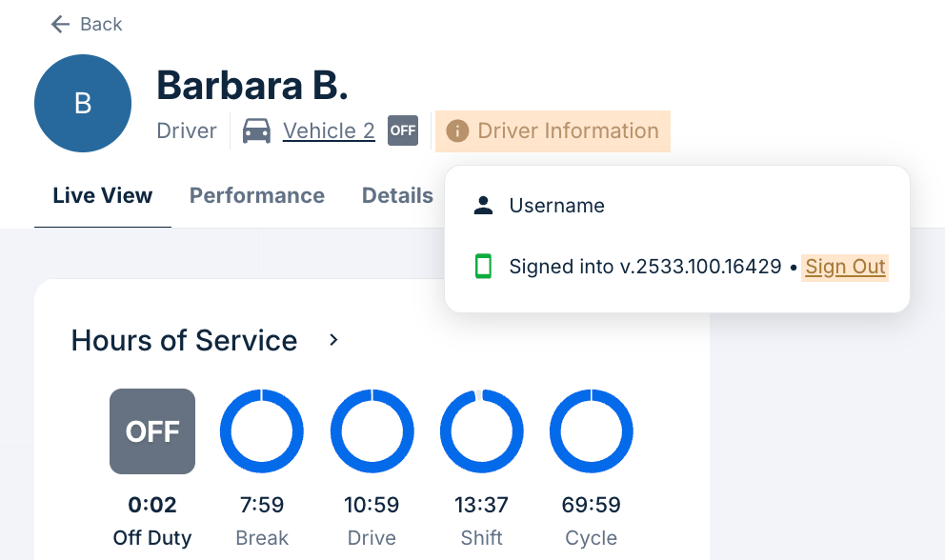Click the green mobile phone icon

point(484,267)
